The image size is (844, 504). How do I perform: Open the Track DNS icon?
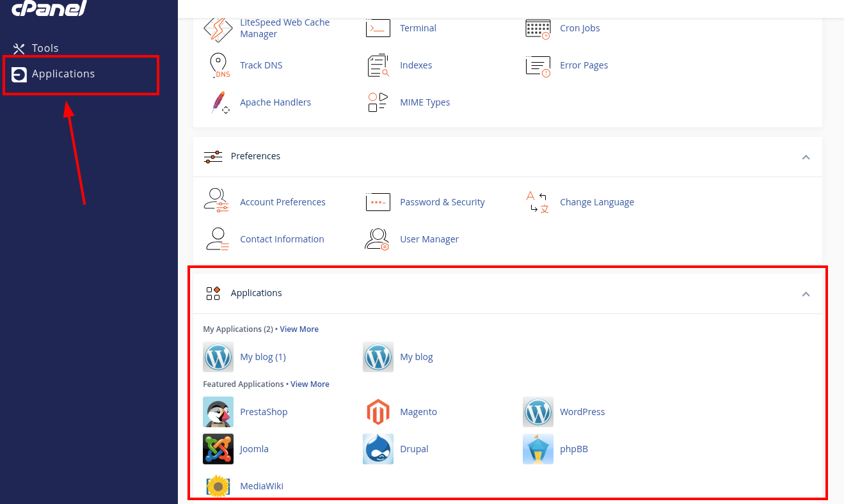[219, 65]
